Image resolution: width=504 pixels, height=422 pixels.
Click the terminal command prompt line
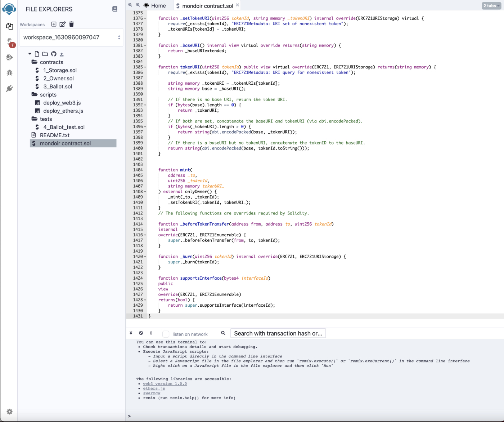[315, 416]
